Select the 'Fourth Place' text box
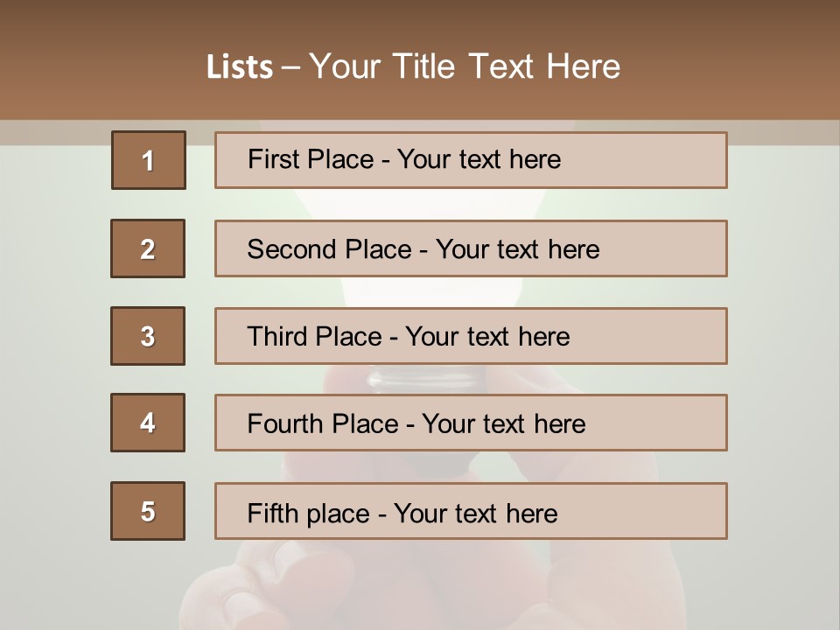This screenshot has height=630, width=840. click(471, 423)
